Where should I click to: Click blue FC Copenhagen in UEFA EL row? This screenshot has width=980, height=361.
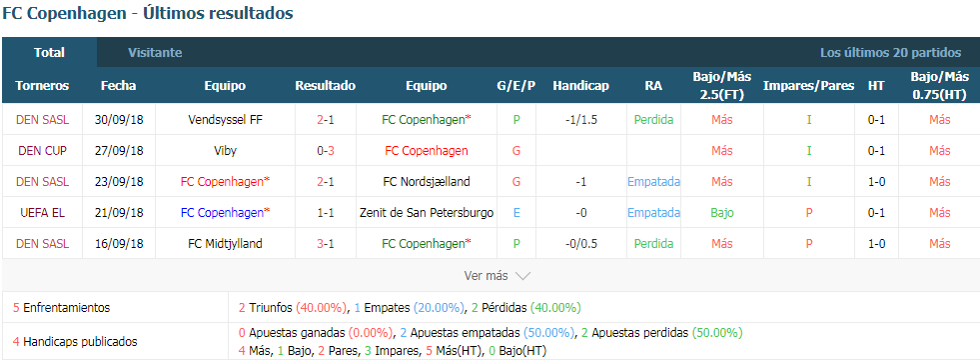point(225,213)
